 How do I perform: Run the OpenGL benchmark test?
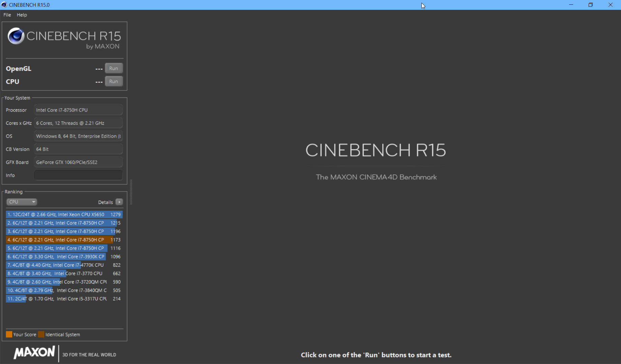click(x=114, y=68)
